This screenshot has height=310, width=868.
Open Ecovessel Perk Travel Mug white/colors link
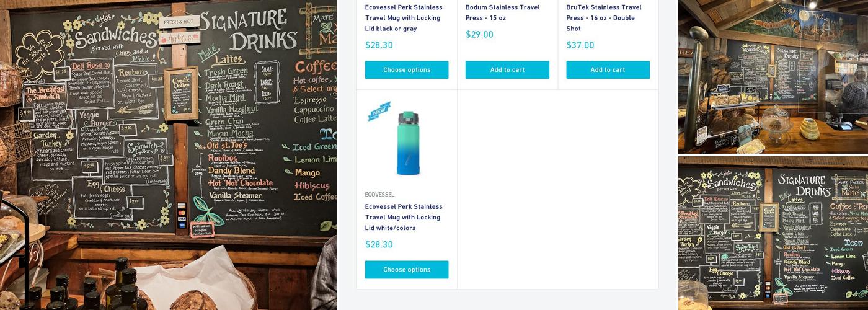(x=403, y=217)
